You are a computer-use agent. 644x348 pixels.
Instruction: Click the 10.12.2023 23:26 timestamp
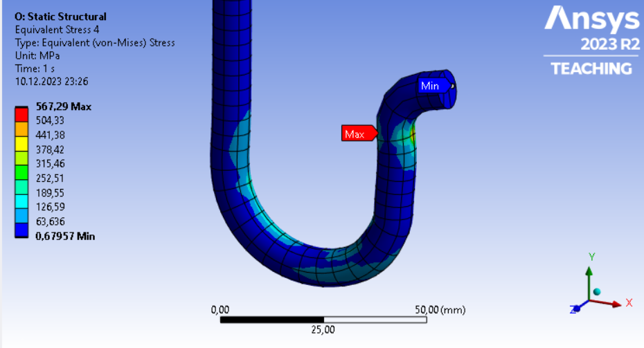pyautogui.click(x=51, y=81)
